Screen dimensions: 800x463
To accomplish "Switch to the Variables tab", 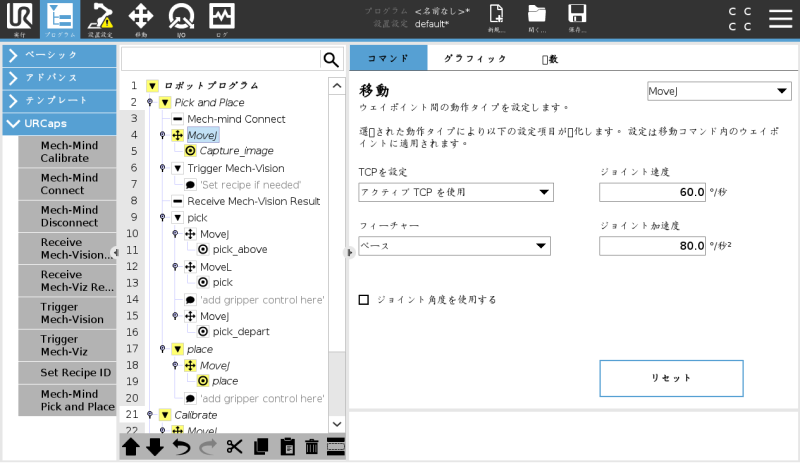I will [550, 59].
